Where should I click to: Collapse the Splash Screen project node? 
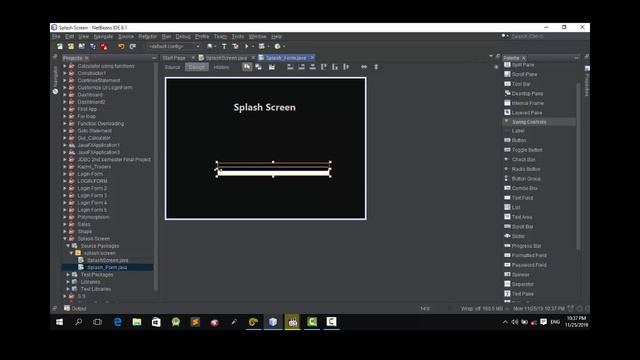pos(64,239)
